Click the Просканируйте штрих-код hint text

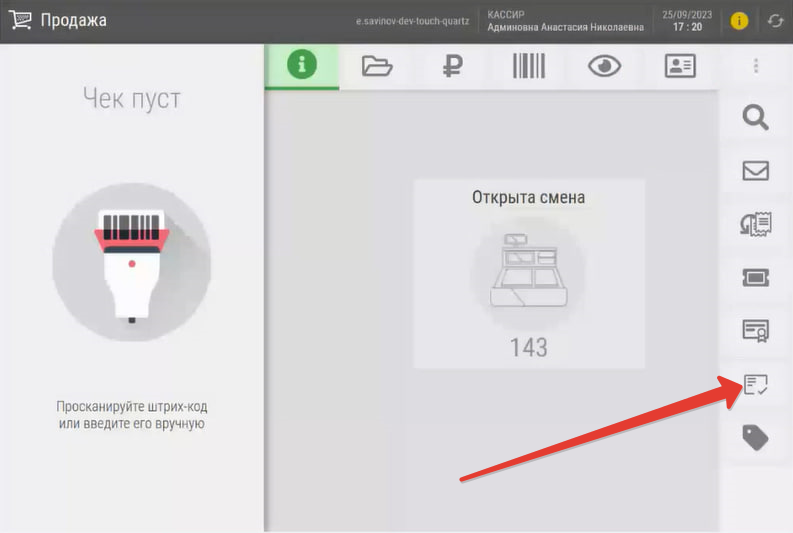[131, 415]
